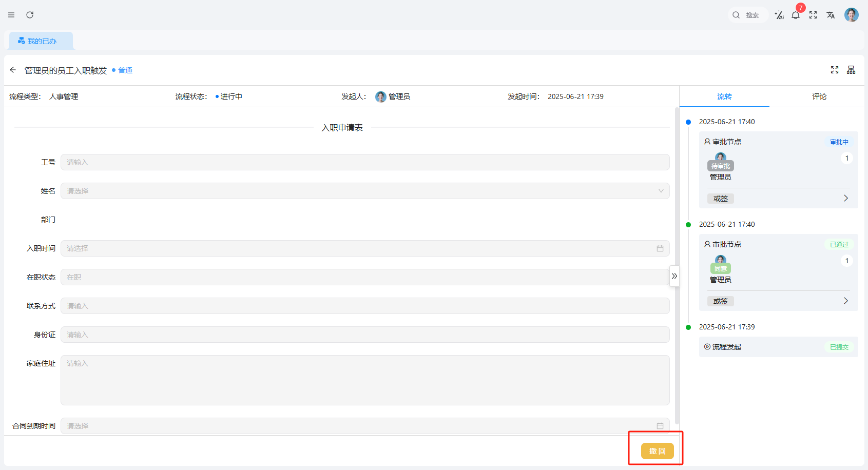
Task: Switch to the 我的已办 tab
Action: coord(41,41)
